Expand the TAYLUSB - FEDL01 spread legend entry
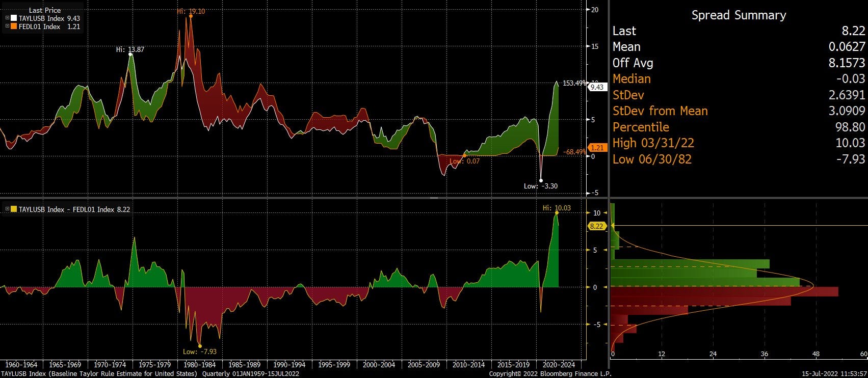The height and width of the screenshot is (378, 868). (7, 209)
